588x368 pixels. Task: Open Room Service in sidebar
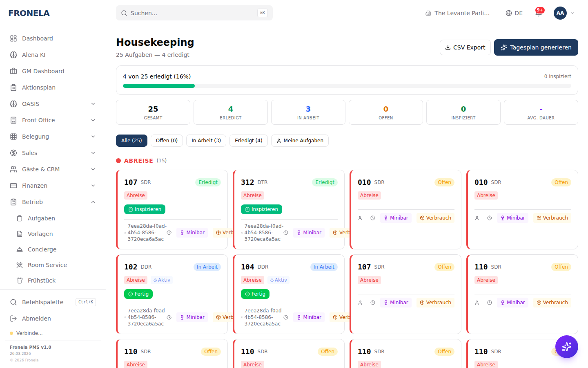click(47, 265)
